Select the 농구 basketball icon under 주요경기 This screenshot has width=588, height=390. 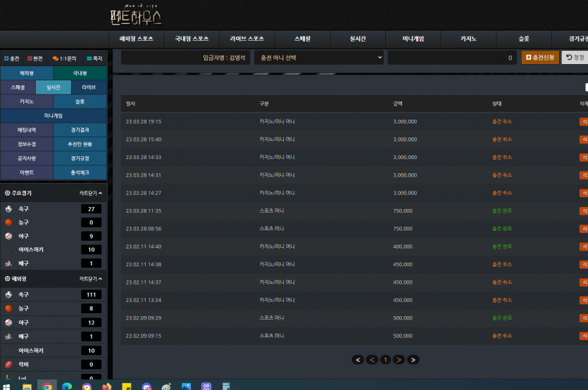point(8,222)
